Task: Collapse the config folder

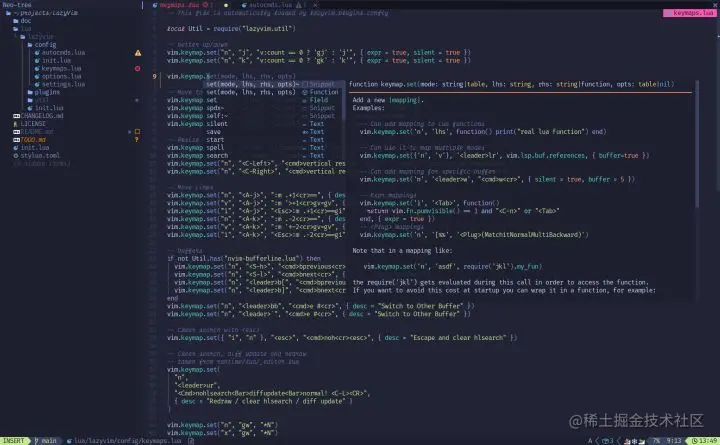Action: [x=42, y=45]
